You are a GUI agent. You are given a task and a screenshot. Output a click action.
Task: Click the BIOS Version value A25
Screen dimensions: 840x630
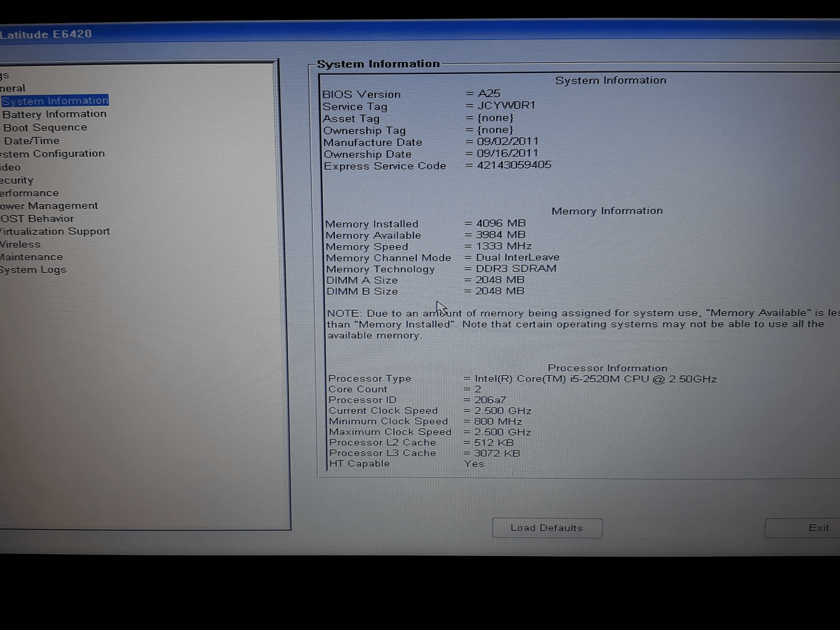[489, 94]
